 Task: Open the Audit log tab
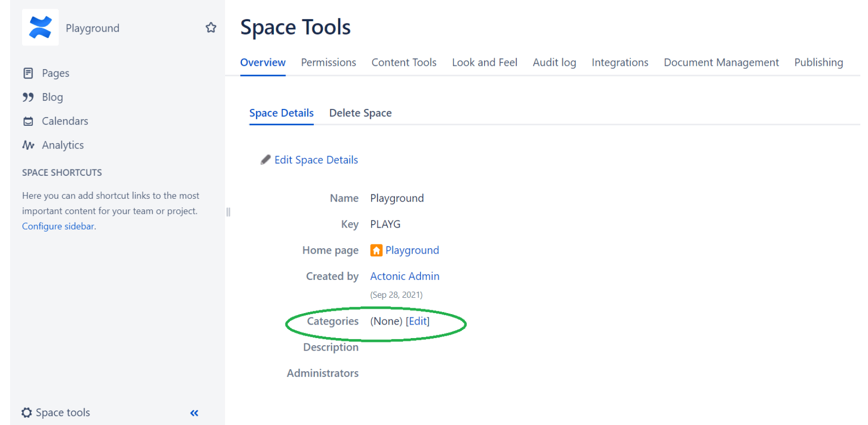tap(554, 62)
